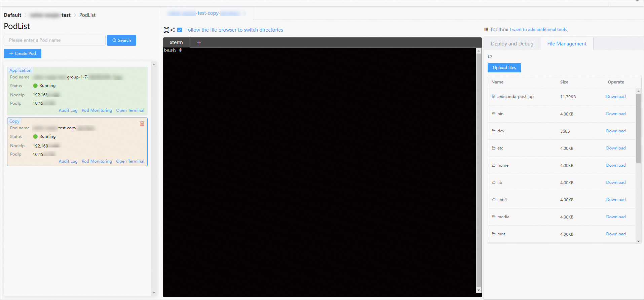Select the xterm terminal tab

click(176, 42)
